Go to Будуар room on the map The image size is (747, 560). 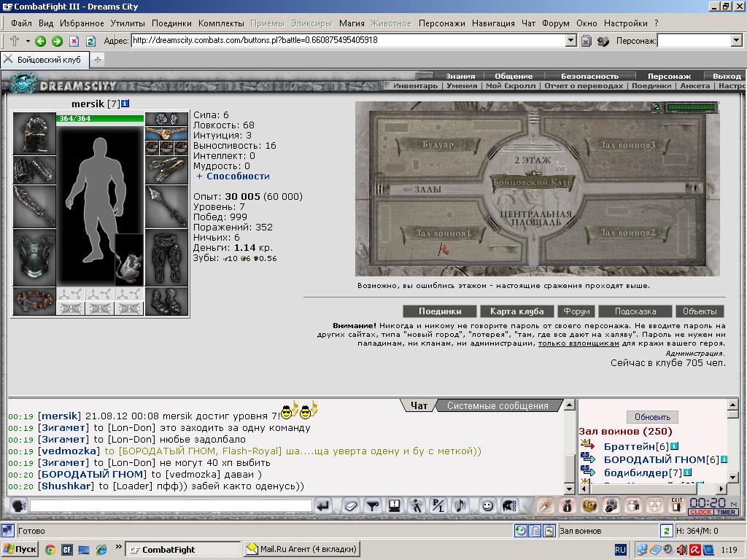coord(438,144)
